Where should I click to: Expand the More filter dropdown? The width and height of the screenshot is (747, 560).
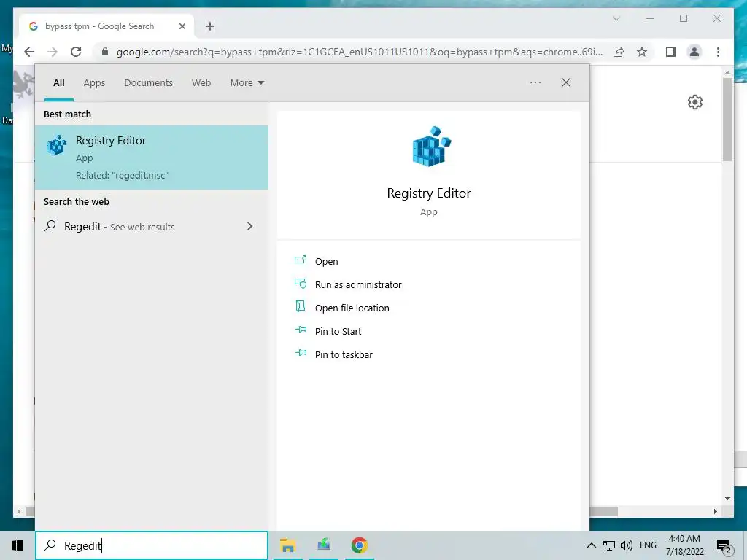[x=247, y=83]
